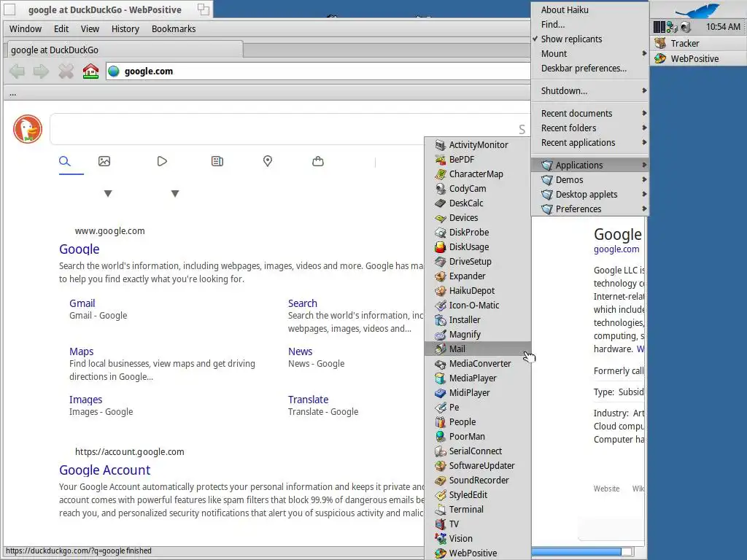The height and width of the screenshot is (560, 747).
Task: Launch SoundRecorder from the Applications menu
Action: click(477, 480)
